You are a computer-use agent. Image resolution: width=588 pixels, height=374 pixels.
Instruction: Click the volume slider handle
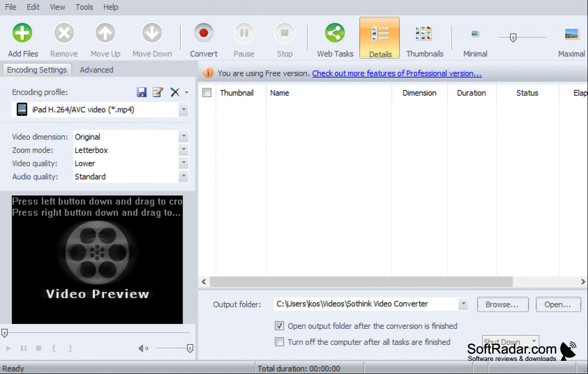(190, 348)
